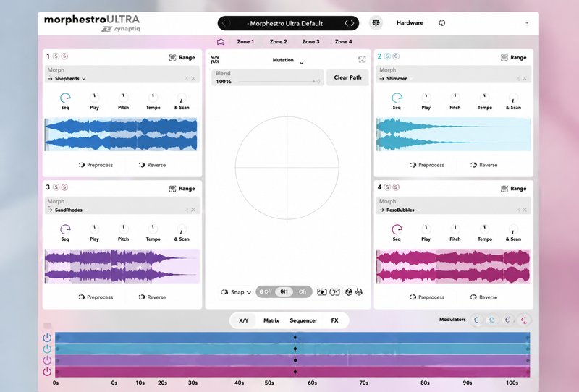Select the FX view tab

point(334,320)
